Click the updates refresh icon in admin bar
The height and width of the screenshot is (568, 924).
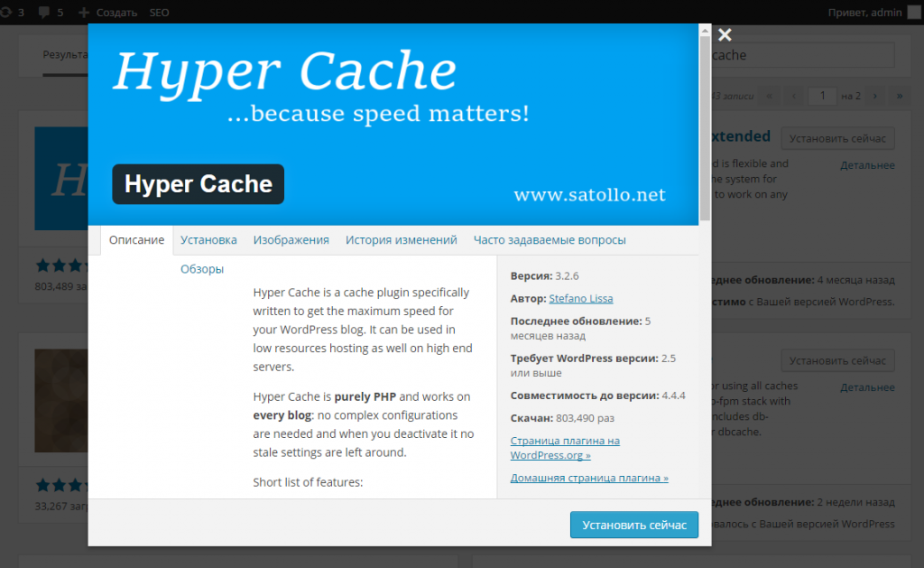coord(6,13)
